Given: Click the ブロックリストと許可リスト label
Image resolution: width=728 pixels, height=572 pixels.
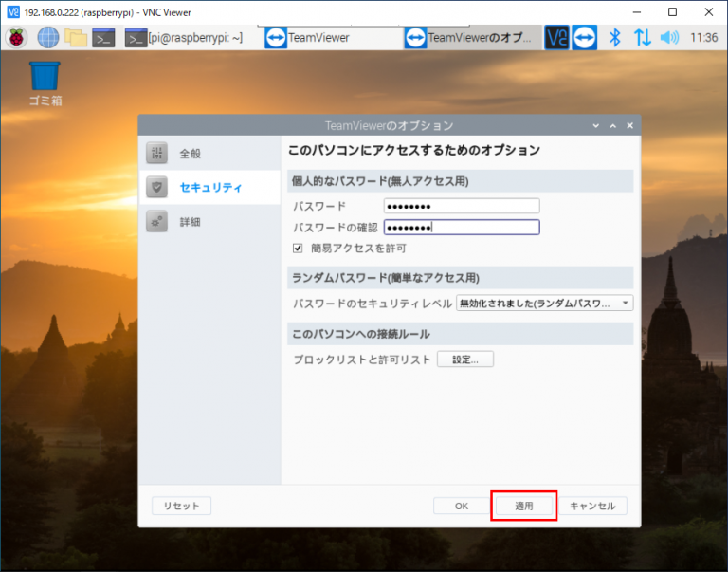Looking at the screenshot, I should (x=362, y=360).
